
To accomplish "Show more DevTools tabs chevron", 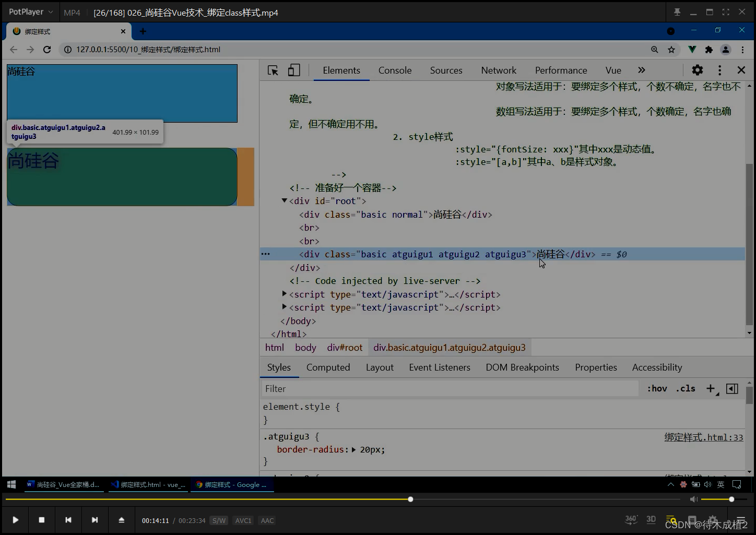I will coord(642,70).
